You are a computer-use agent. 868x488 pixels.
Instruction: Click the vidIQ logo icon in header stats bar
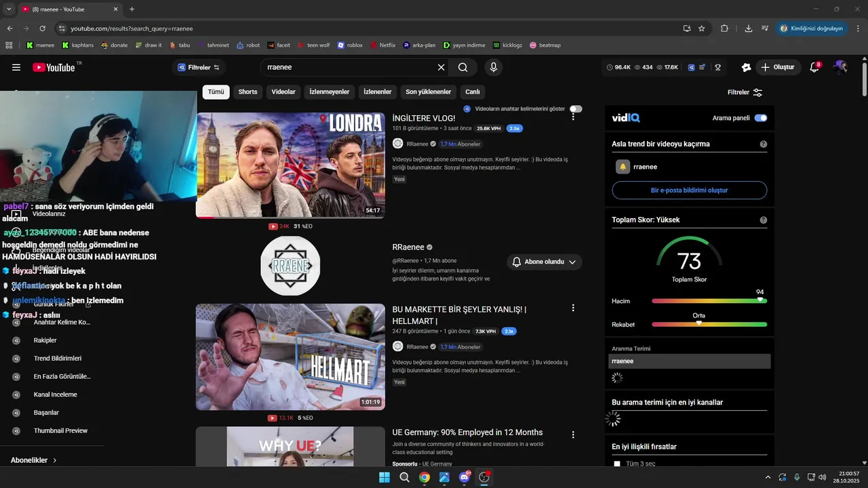691,67
